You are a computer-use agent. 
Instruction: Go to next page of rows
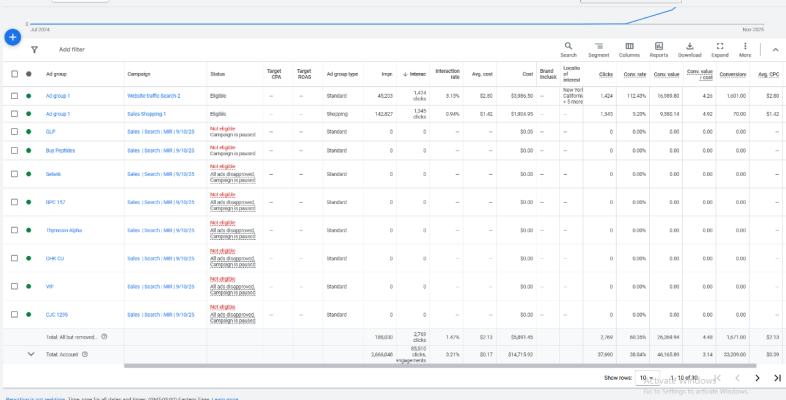click(x=757, y=378)
